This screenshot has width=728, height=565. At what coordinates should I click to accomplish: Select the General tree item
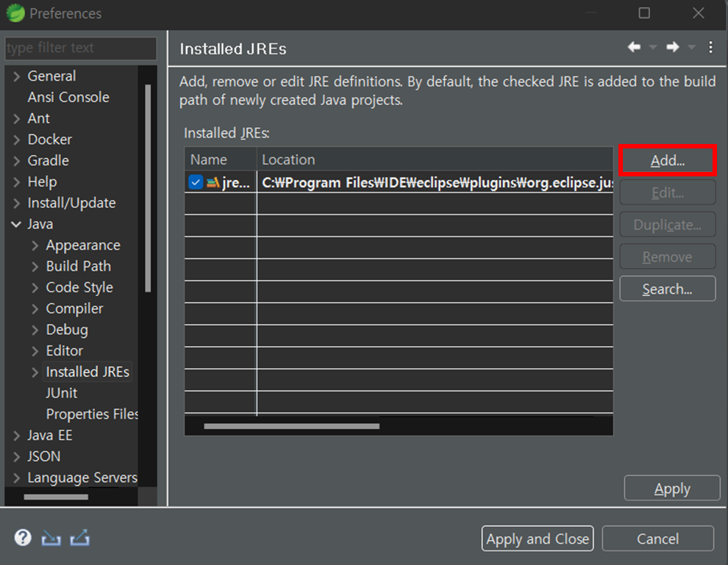(x=51, y=76)
